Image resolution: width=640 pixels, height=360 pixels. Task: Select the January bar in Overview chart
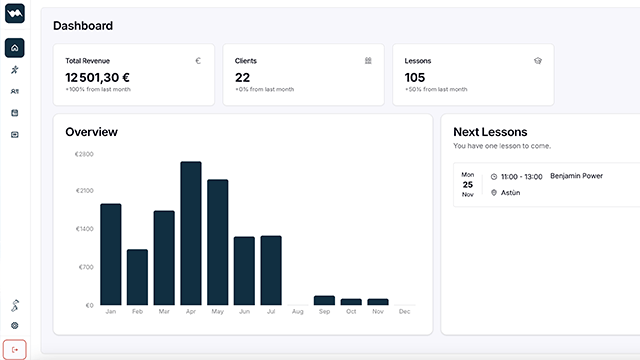click(x=111, y=254)
